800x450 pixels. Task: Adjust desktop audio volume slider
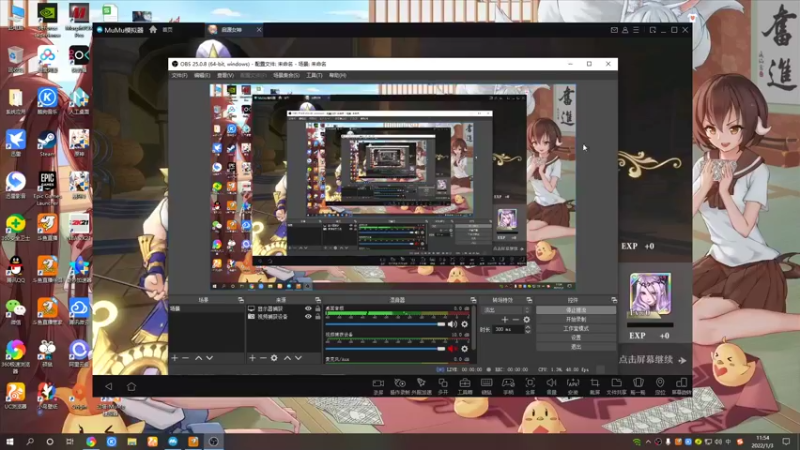[x=385, y=324]
